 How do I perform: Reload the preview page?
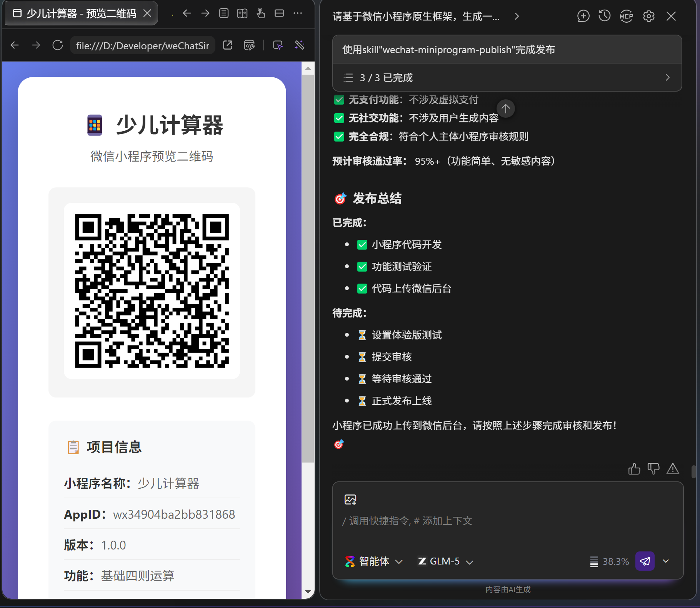(x=58, y=45)
